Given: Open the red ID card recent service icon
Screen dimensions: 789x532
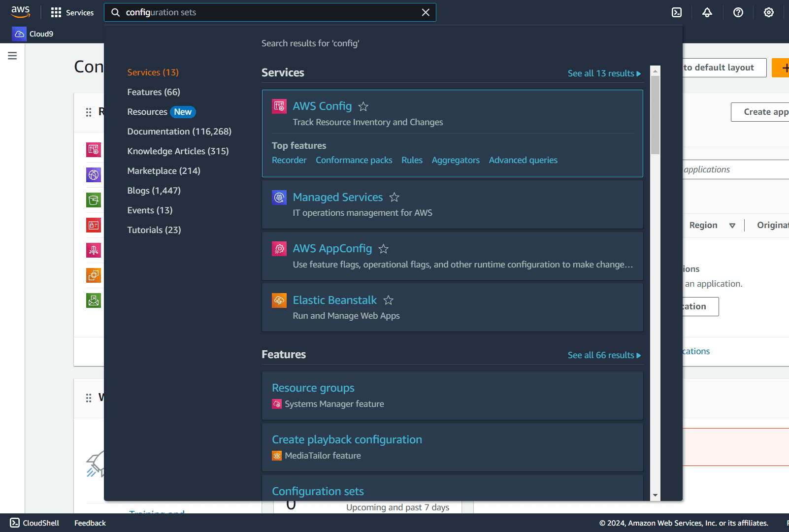Looking at the screenshot, I should [x=94, y=225].
